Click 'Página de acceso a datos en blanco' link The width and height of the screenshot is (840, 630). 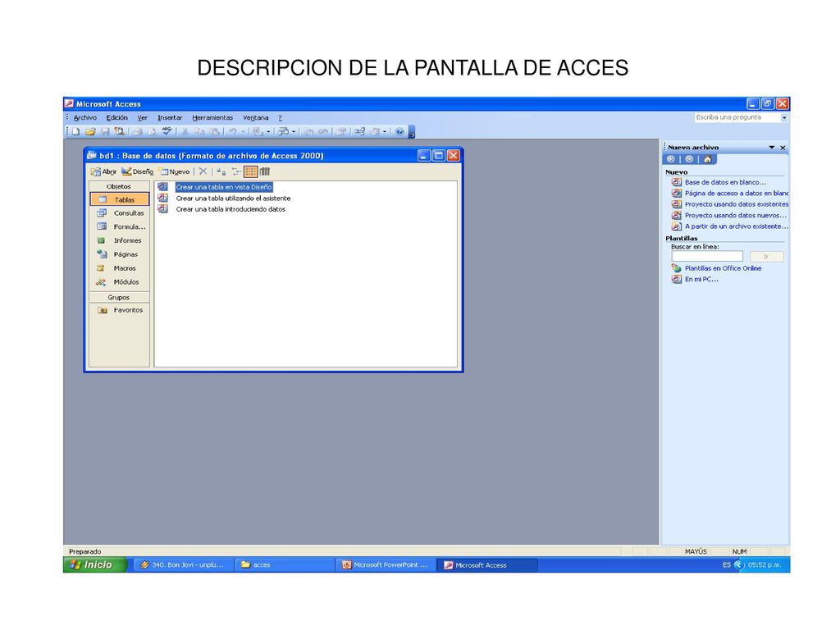pyautogui.click(x=736, y=194)
